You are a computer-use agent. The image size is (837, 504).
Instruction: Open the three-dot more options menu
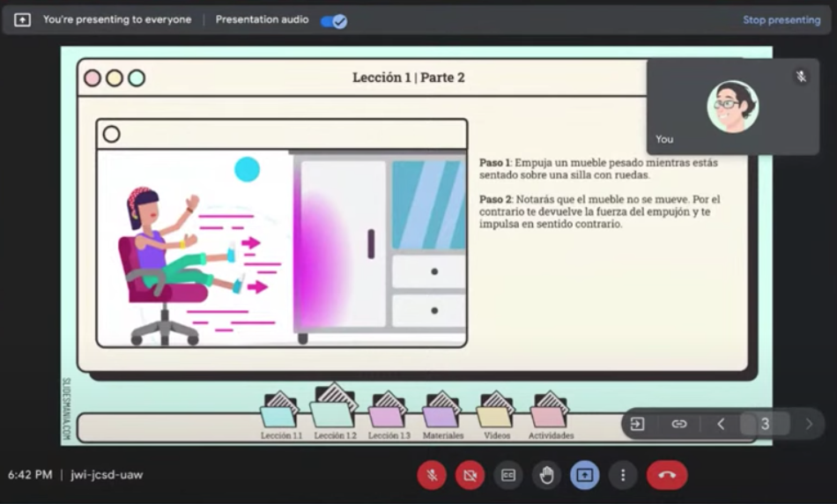[x=623, y=476]
